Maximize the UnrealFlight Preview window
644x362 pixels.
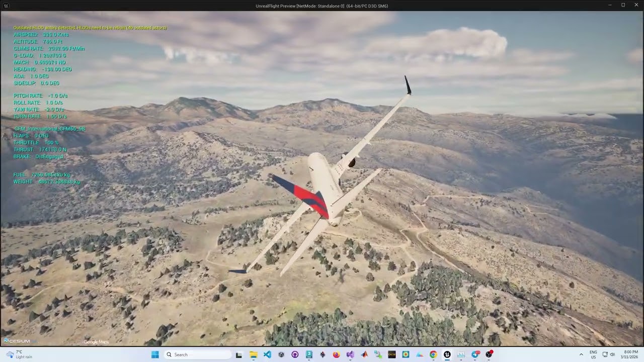tap(623, 5)
